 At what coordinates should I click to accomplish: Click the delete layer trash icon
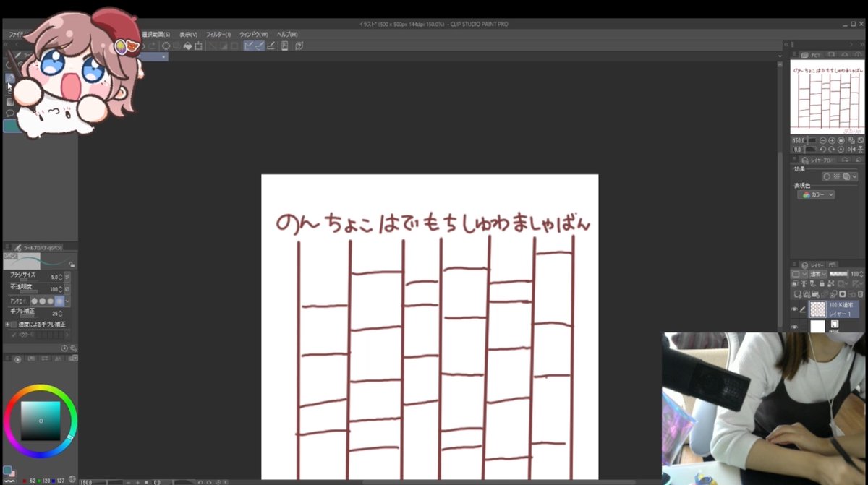(860, 294)
